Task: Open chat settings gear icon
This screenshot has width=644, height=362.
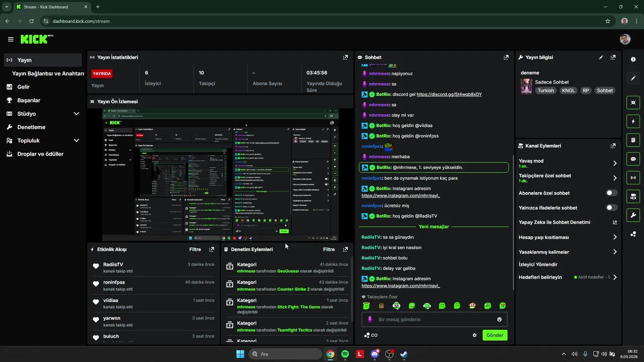Action: (x=474, y=335)
